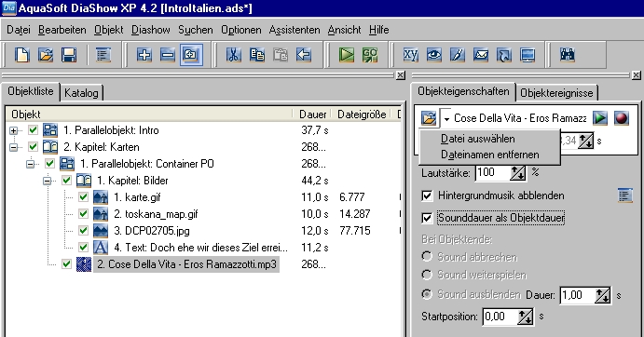Switch to the Objektereignisse tab
Viewport: 644px width, 337px height.
pyautogui.click(x=556, y=93)
